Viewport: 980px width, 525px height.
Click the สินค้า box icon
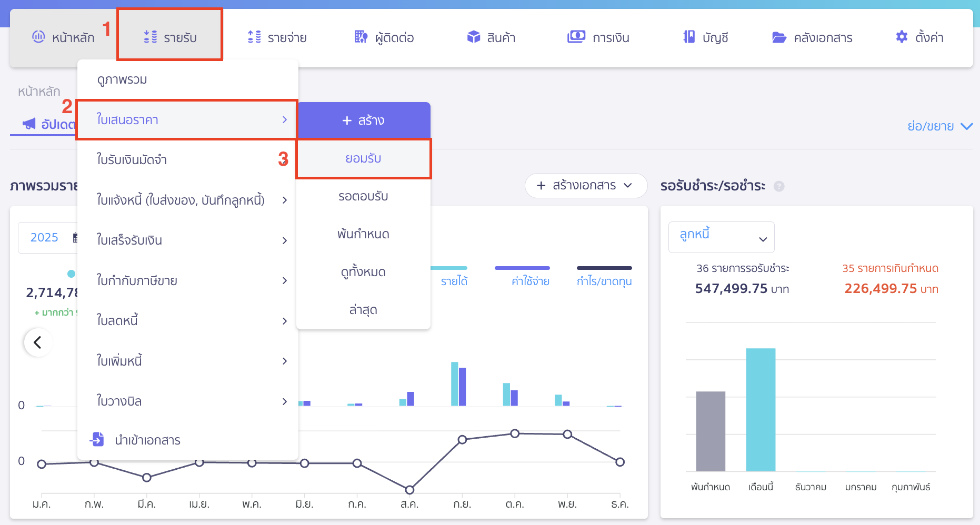(473, 37)
